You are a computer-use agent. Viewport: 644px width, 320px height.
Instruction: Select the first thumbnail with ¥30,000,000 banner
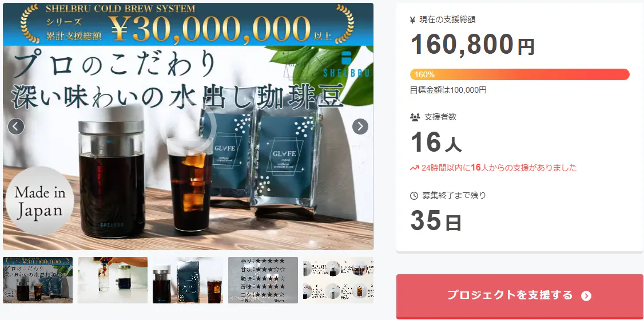(38, 280)
